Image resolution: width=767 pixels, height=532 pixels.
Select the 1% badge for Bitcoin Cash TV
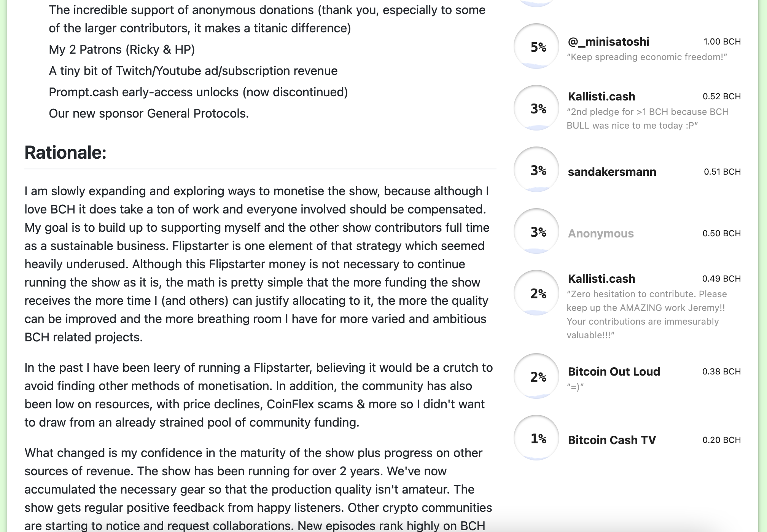pyautogui.click(x=536, y=438)
